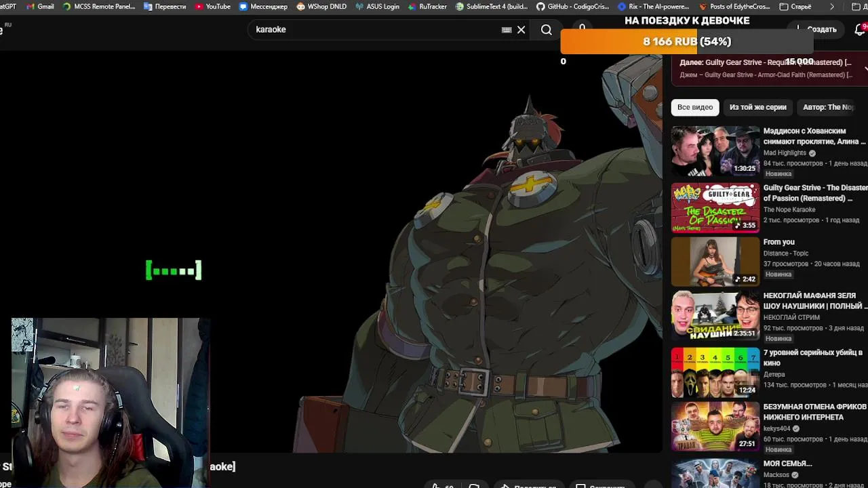Open the RuTracker bookmark
This screenshot has width=868, height=488.
click(427, 6)
